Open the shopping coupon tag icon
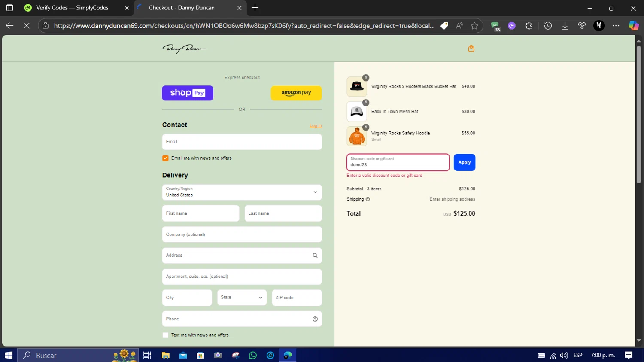The image size is (644, 362). tap(444, 26)
